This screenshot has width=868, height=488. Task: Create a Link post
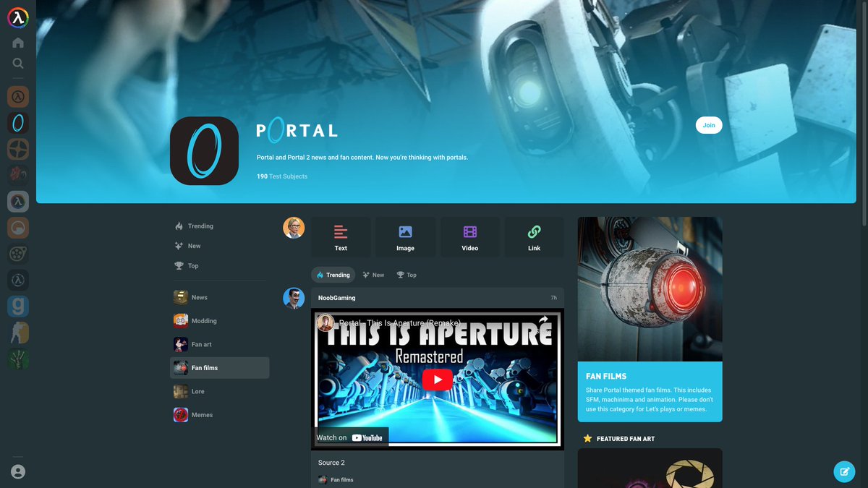point(534,237)
